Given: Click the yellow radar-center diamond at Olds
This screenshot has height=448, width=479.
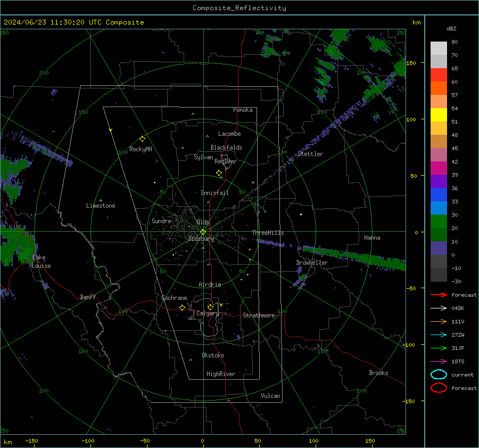Looking at the screenshot, I should coord(203,232).
